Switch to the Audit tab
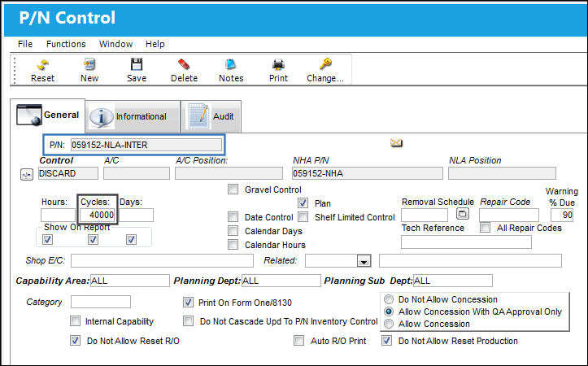 click(x=211, y=116)
